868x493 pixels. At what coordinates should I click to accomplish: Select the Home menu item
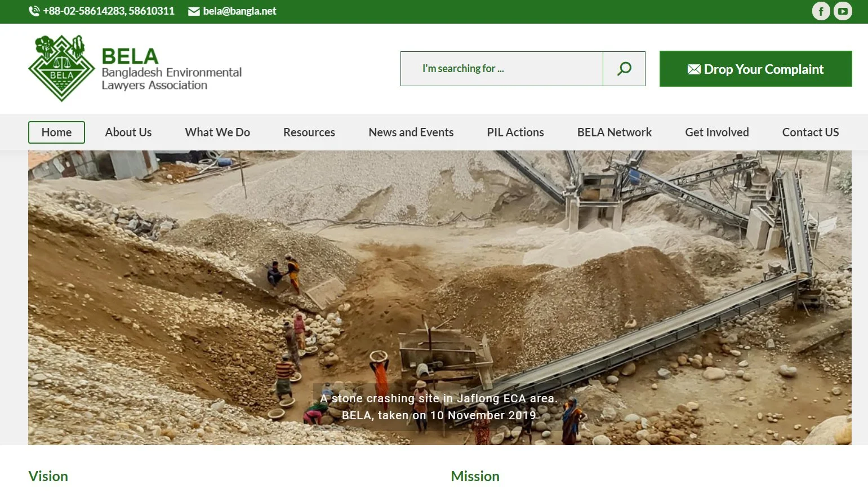click(x=56, y=132)
